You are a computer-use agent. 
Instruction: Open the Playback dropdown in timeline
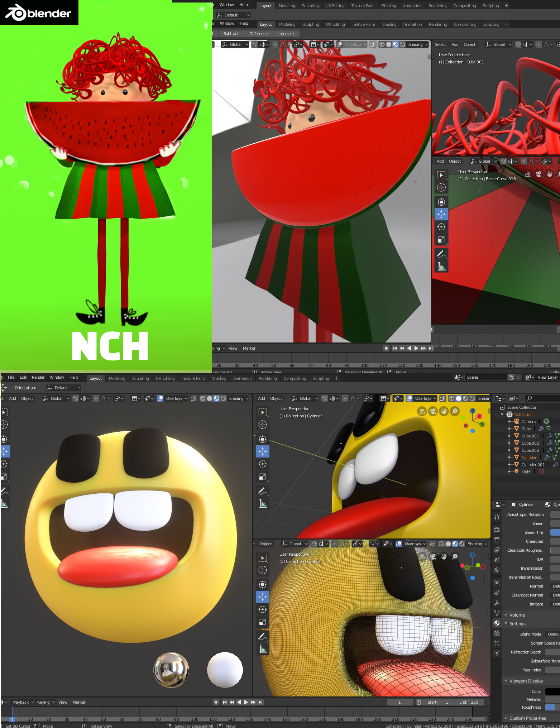23,702
